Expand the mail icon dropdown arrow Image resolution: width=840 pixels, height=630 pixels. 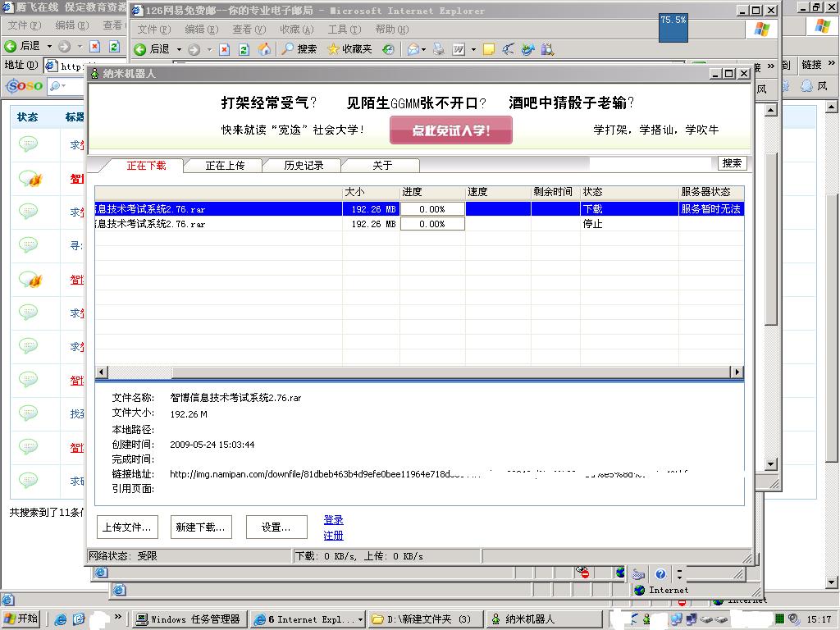[x=423, y=49]
